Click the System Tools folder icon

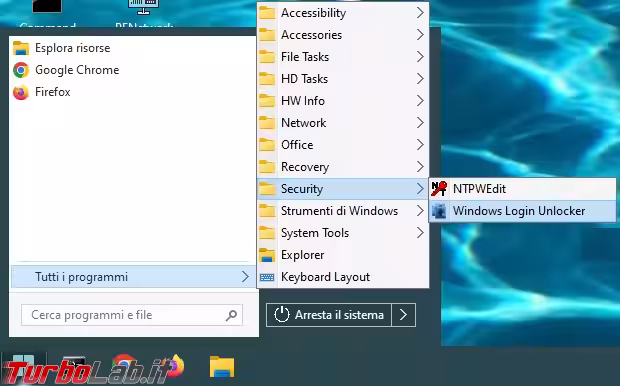point(267,233)
